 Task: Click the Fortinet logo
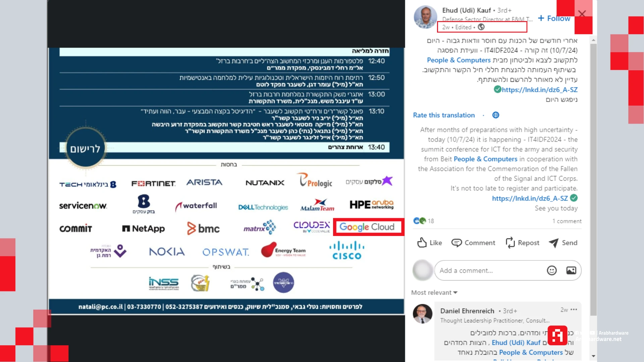click(153, 184)
